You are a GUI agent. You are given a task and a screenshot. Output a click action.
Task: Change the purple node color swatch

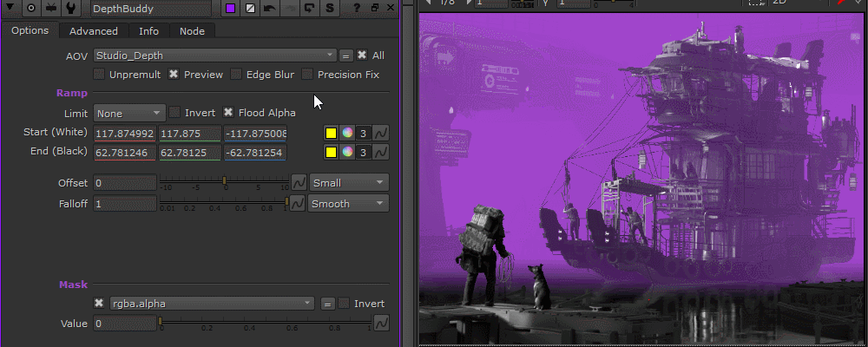(230, 8)
